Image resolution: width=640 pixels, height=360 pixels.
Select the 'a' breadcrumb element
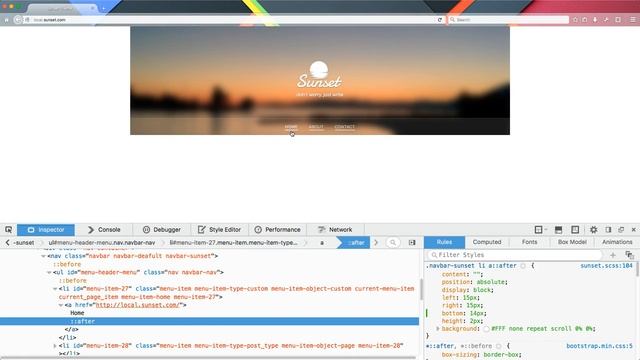pyautogui.click(x=322, y=242)
